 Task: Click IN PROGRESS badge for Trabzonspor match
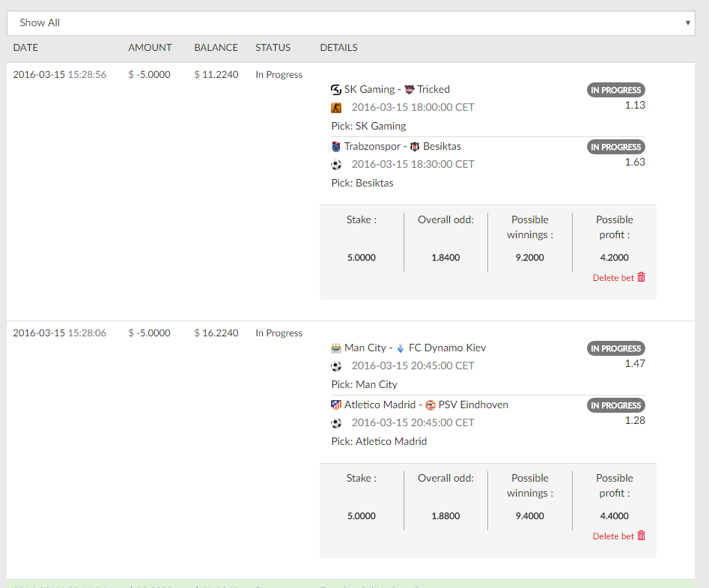(x=616, y=147)
